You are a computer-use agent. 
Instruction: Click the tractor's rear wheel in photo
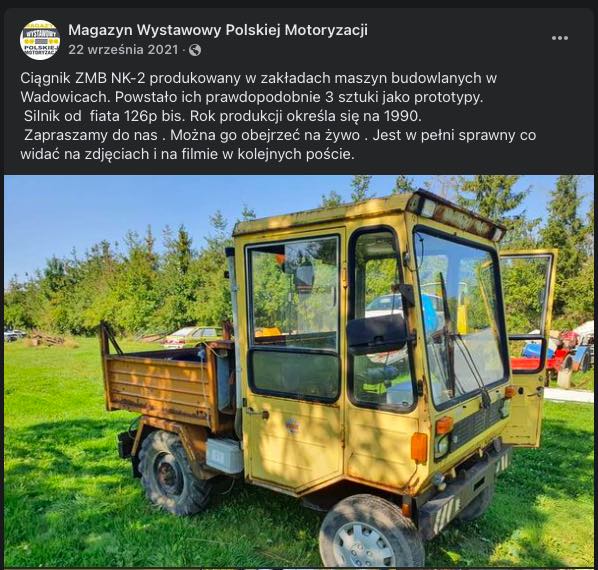point(173,472)
